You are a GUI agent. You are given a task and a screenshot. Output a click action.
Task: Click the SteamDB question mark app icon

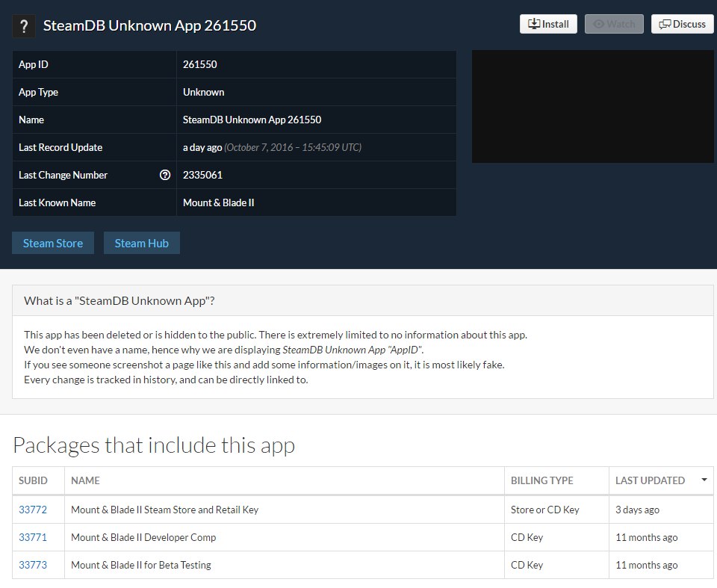[x=22, y=25]
